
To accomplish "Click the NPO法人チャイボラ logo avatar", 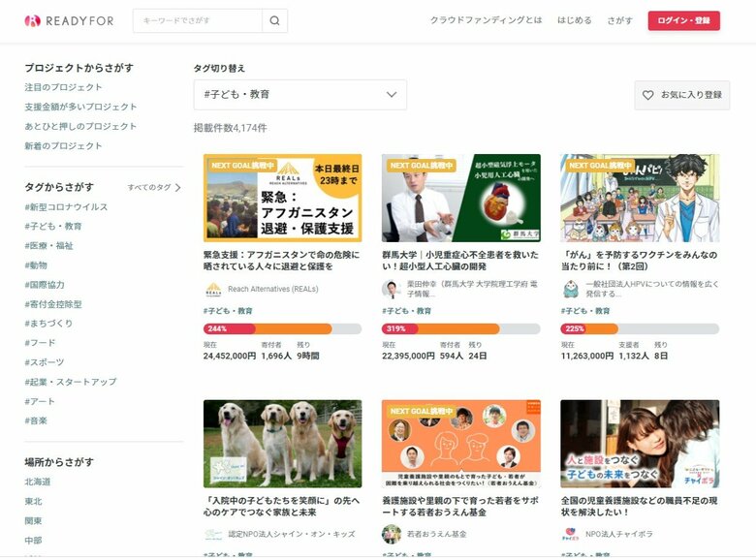I will pyautogui.click(x=570, y=534).
